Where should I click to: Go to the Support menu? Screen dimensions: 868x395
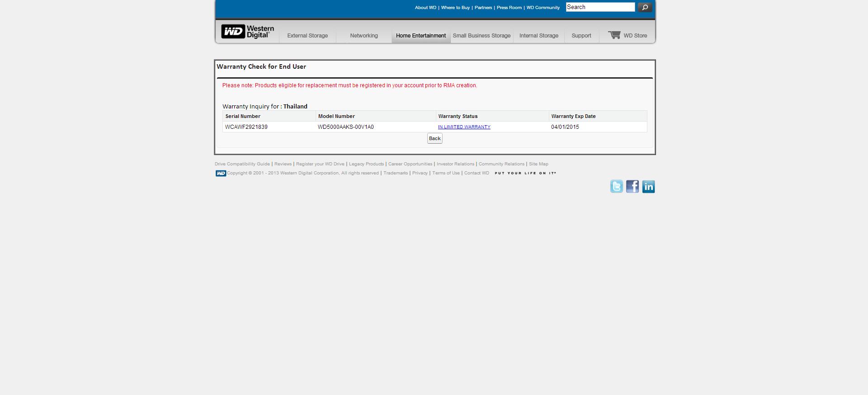[x=581, y=36]
